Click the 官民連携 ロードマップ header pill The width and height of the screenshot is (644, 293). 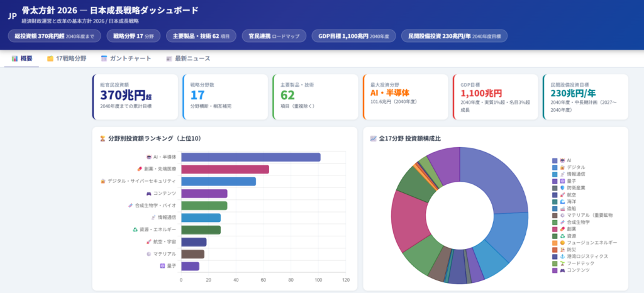[274, 36]
